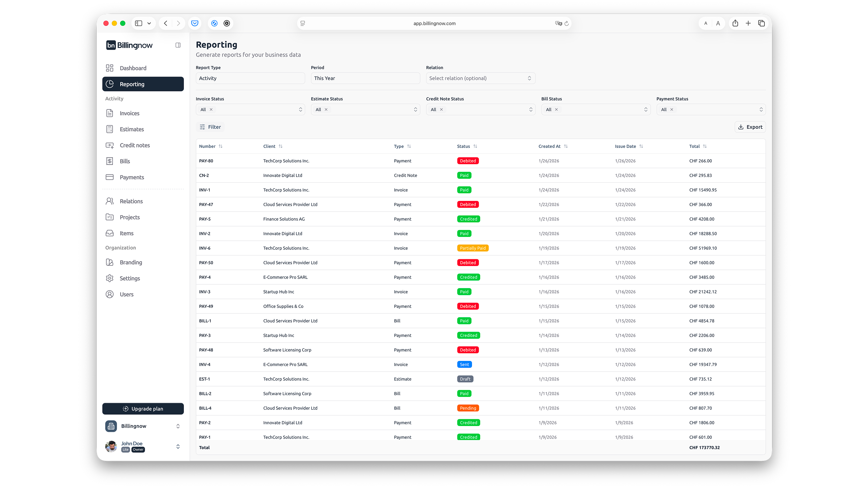The image size is (868, 488).
Task: Clear the All selection in Payment Status
Action: coord(671,109)
